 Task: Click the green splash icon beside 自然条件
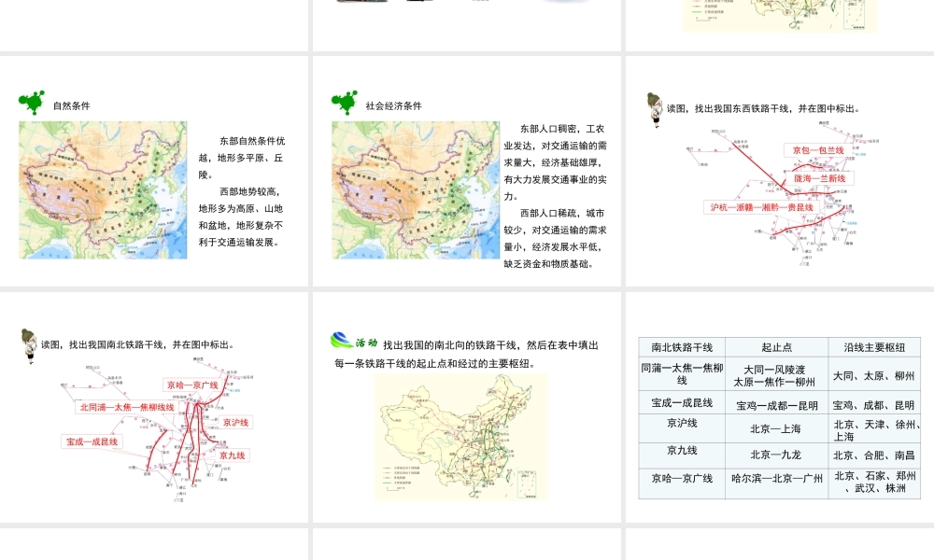point(31,103)
